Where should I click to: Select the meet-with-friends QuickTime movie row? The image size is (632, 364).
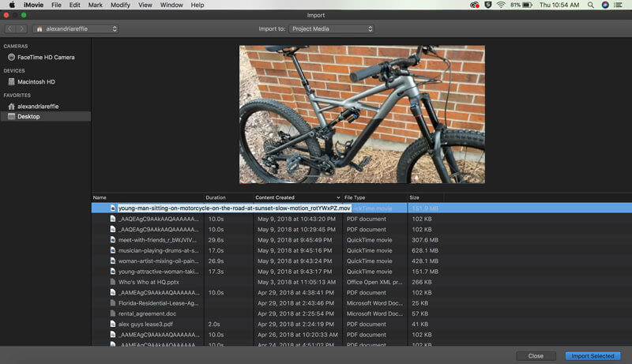click(x=362, y=240)
